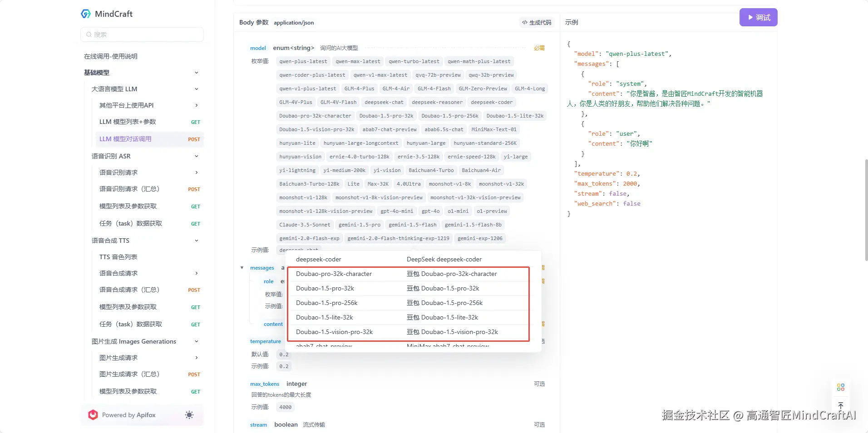The image size is (868, 433).
Task: Collapse the messages parameter triangle
Action: coord(242,268)
